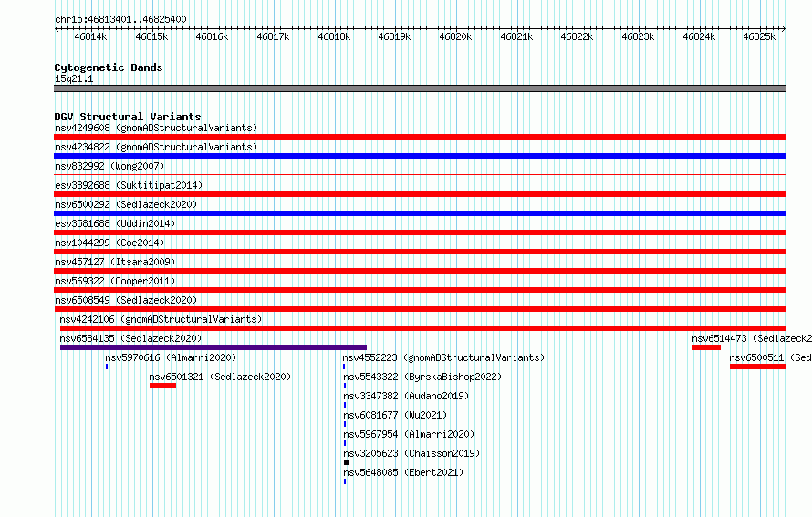Click the 46823k ruler mark
The image size is (812, 517).
click(x=638, y=36)
